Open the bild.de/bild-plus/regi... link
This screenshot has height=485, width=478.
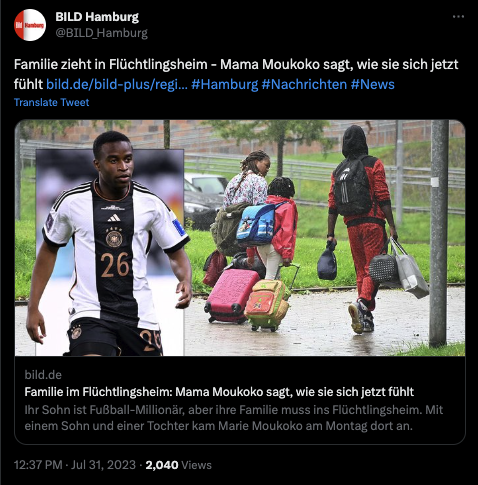tap(117, 84)
